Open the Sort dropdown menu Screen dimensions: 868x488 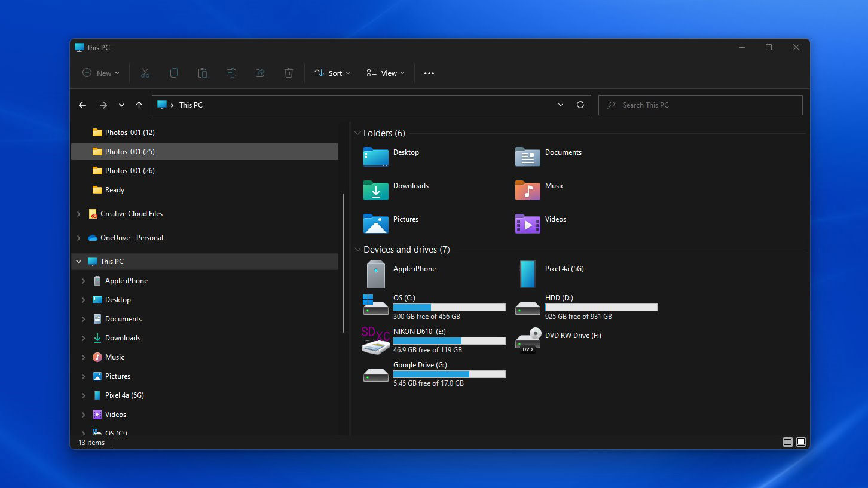coord(332,73)
